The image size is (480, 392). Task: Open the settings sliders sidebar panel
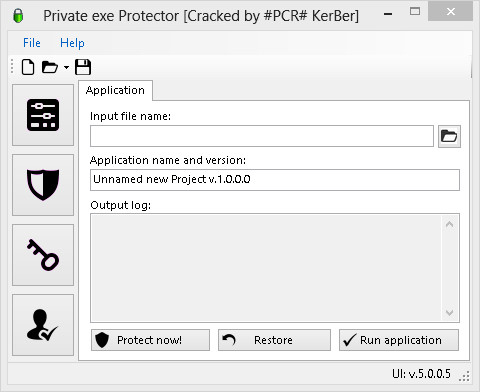click(43, 115)
